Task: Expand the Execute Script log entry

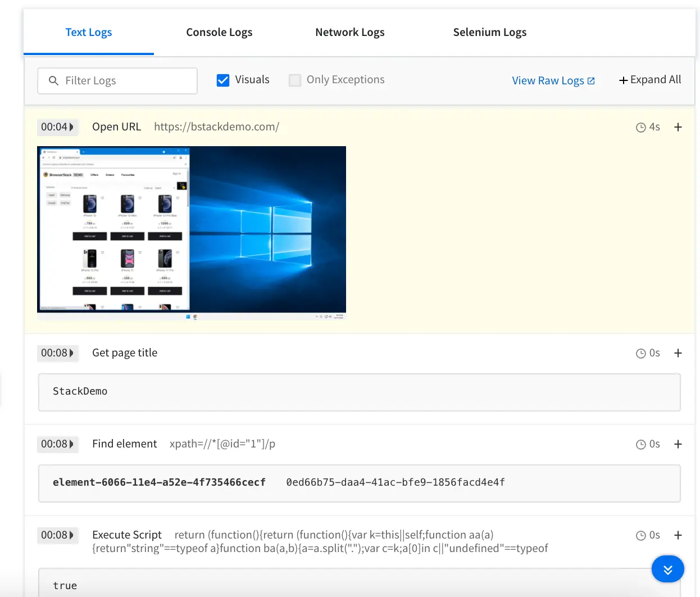Action: (678, 535)
